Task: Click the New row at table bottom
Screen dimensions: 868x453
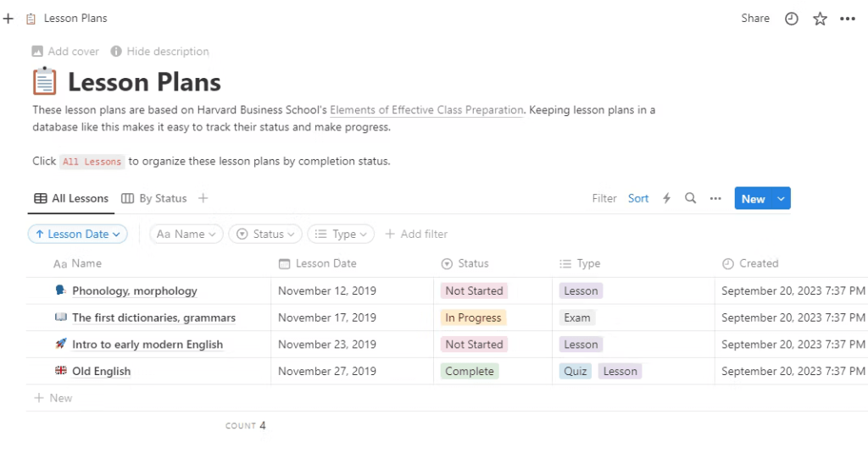Action: click(53, 398)
